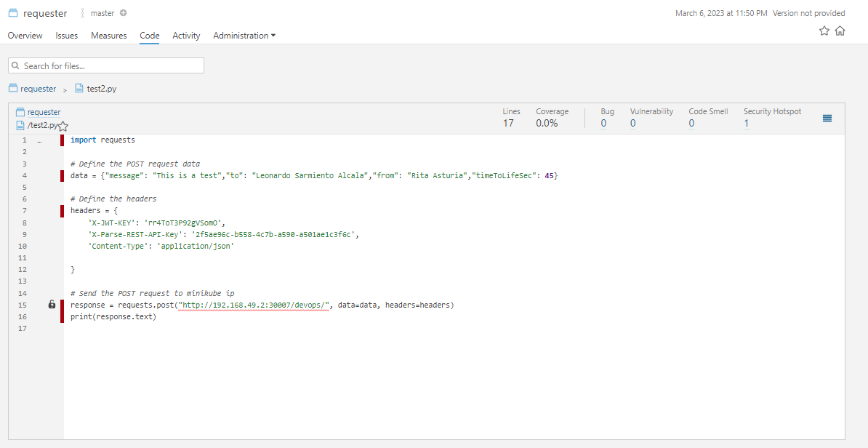Image resolution: width=868 pixels, height=448 pixels.
Task: Click the red coverage bar beside line 4
Action: coord(61,175)
